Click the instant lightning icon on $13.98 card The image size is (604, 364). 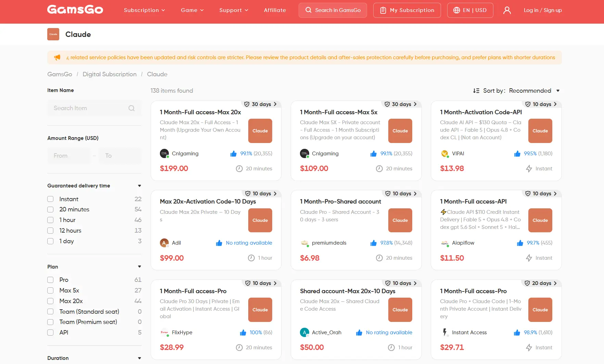point(529,169)
